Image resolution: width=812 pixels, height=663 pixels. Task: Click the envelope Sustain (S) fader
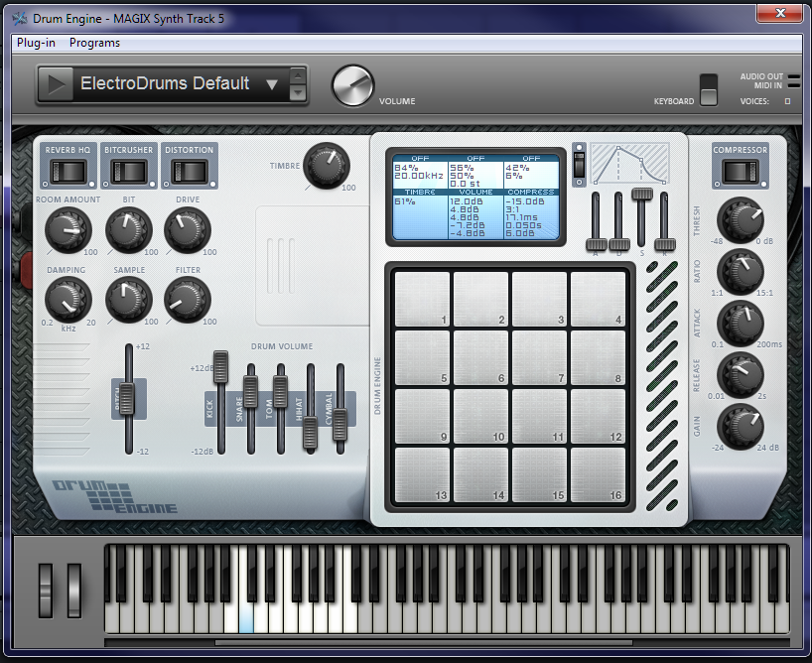click(x=641, y=194)
